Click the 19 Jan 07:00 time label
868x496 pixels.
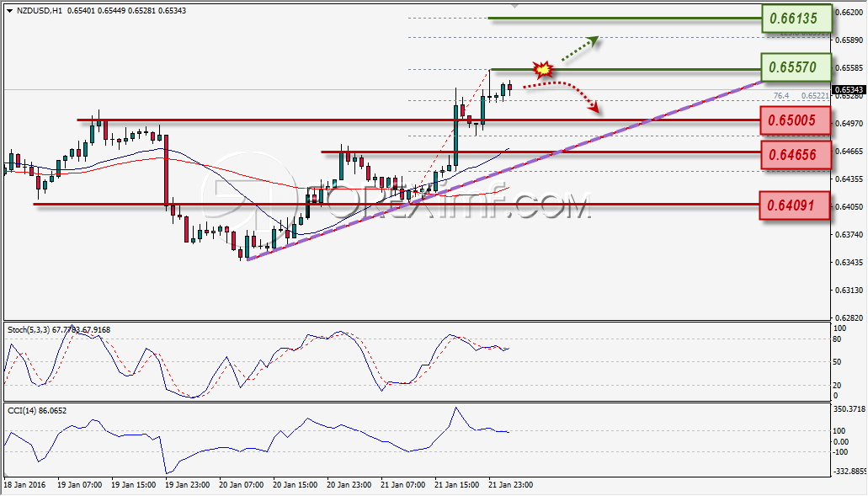(80, 485)
